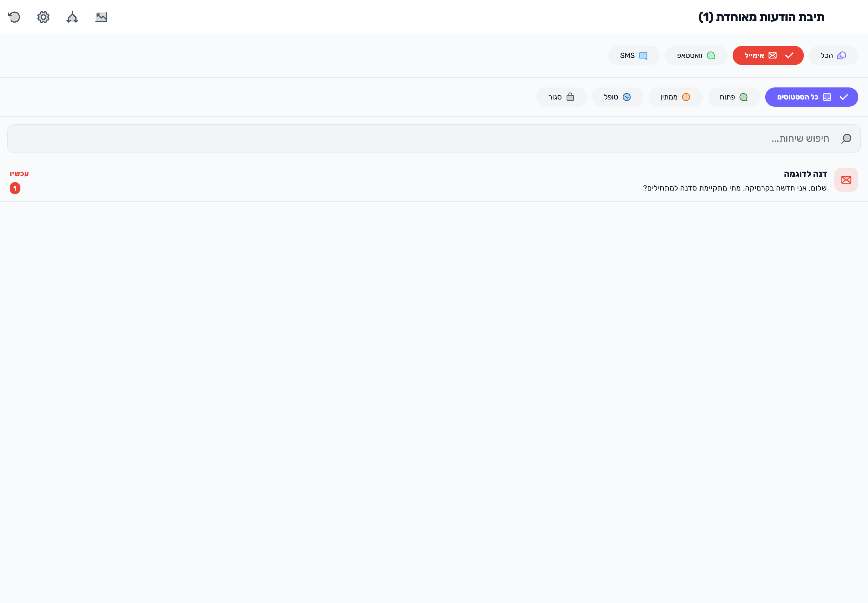Select the וואטסאפ channel filter
868x603 pixels.
[696, 55]
